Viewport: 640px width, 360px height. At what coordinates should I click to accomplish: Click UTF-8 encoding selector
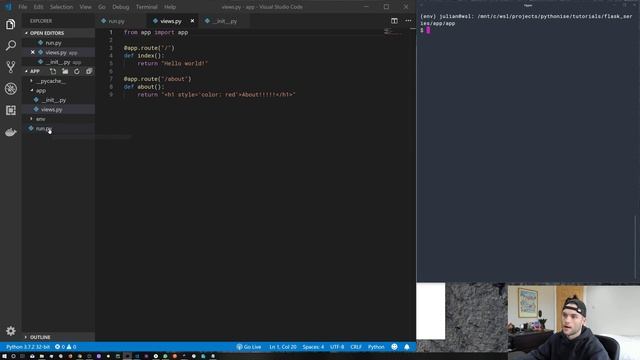tap(337, 347)
